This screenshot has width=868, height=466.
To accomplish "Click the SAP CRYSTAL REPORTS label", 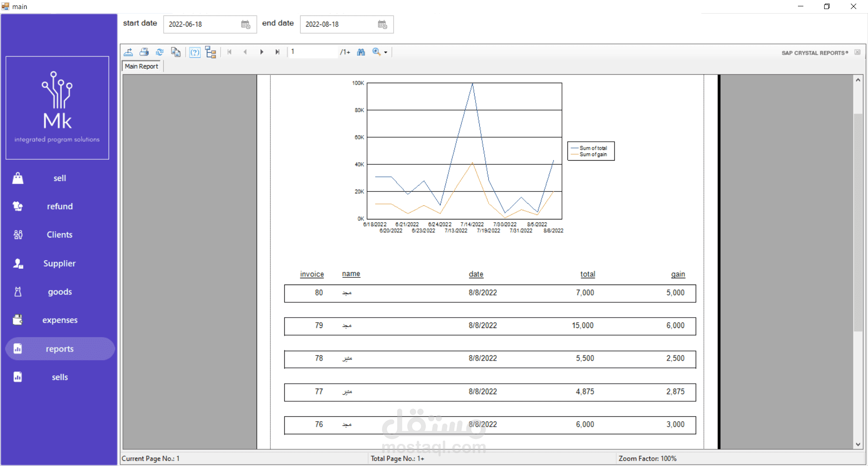I will point(815,53).
